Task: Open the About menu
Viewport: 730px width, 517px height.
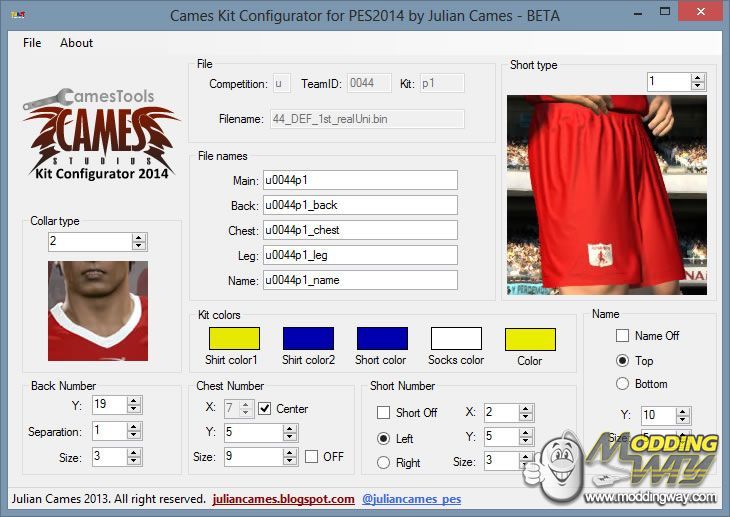Action: pos(76,43)
